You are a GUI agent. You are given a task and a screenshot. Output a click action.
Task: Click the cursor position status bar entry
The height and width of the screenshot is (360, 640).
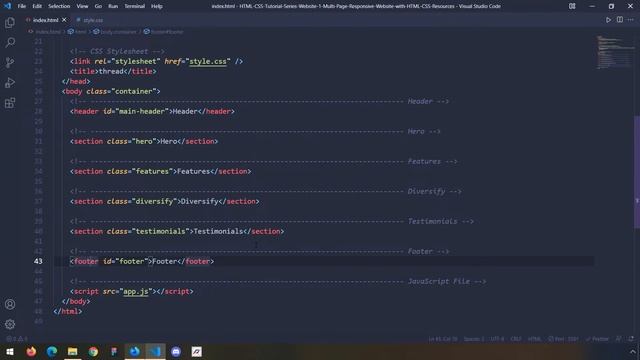(443, 339)
